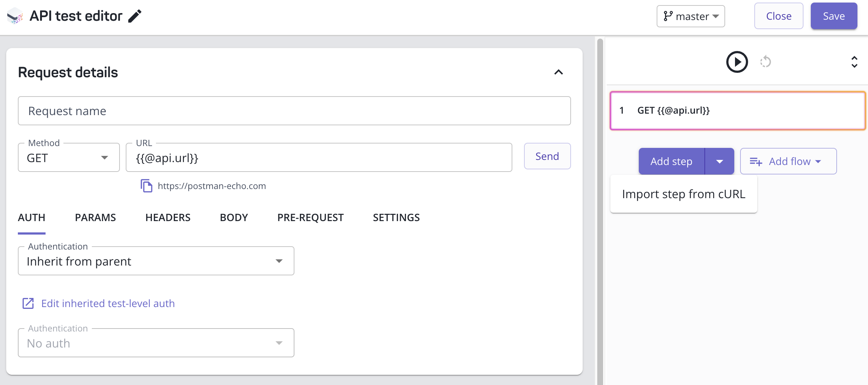
Task: Click the API test editor logo icon
Action: click(x=15, y=16)
